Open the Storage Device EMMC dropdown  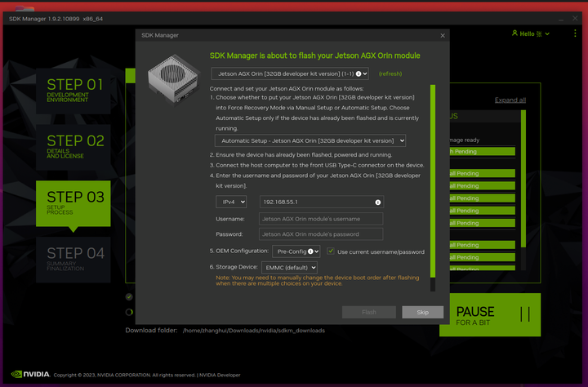289,267
